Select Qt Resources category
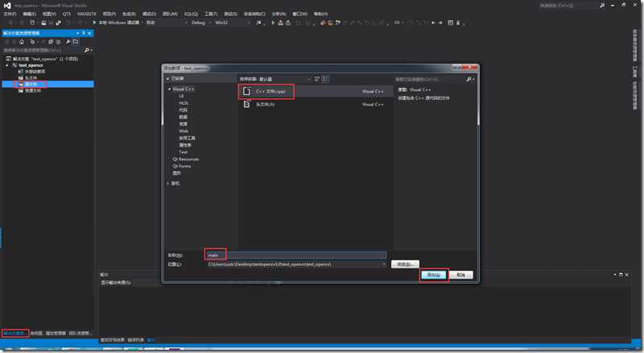Viewport: 644px width, 353px height. pyautogui.click(x=186, y=159)
